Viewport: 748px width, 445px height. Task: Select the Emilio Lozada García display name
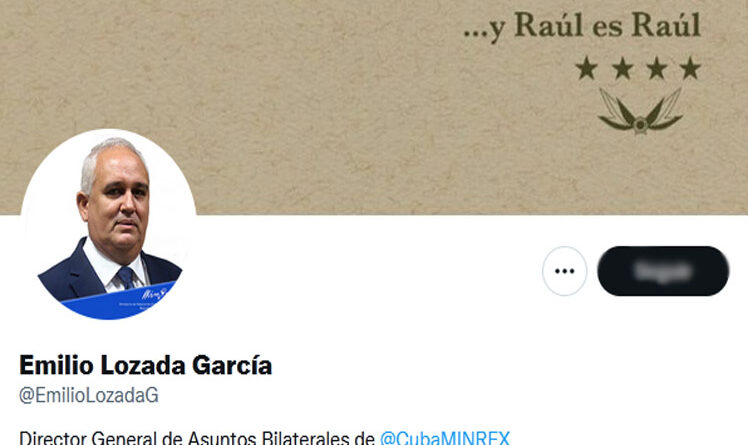[x=145, y=365]
